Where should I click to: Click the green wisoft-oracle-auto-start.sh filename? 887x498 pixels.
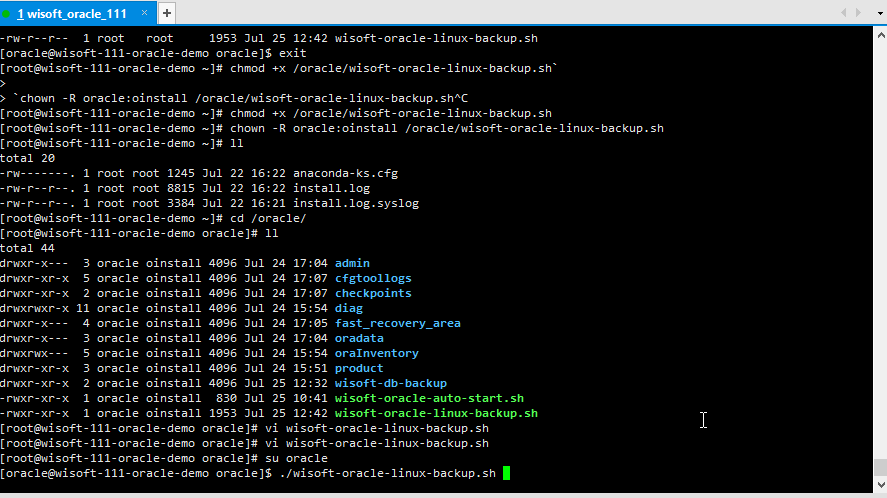tap(429, 398)
